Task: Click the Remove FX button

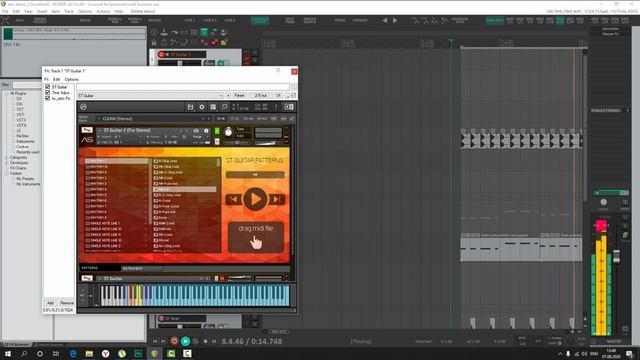Action: [67, 303]
